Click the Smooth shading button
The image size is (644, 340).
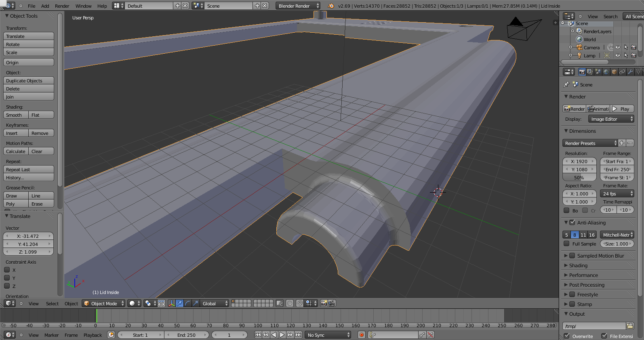(x=16, y=115)
